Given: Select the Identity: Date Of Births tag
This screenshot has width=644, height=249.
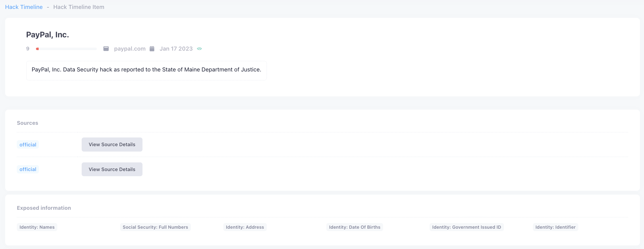Looking at the screenshot, I should pyautogui.click(x=354, y=227).
